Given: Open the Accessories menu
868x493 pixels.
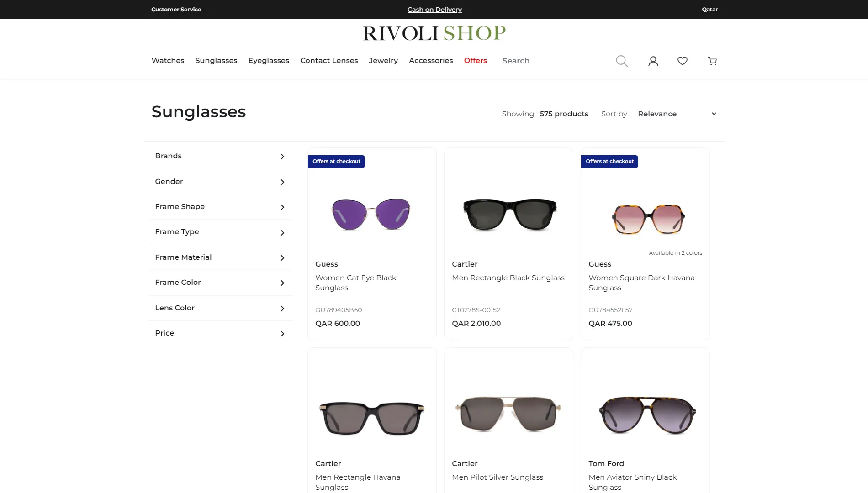Looking at the screenshot, I should pos(431,60).
